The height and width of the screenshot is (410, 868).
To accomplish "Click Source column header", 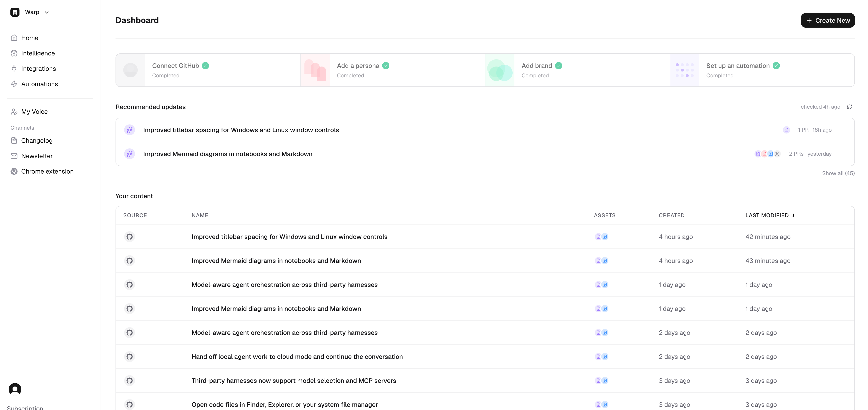I will 135,215.
